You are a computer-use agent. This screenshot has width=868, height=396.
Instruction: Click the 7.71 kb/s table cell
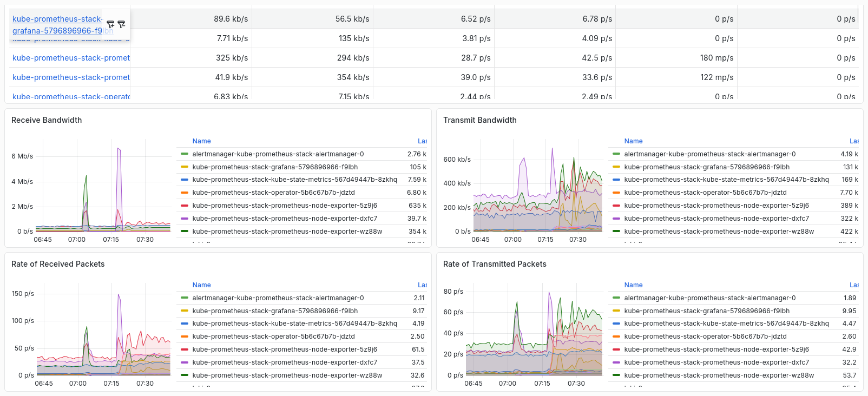[x=191, y=38]
